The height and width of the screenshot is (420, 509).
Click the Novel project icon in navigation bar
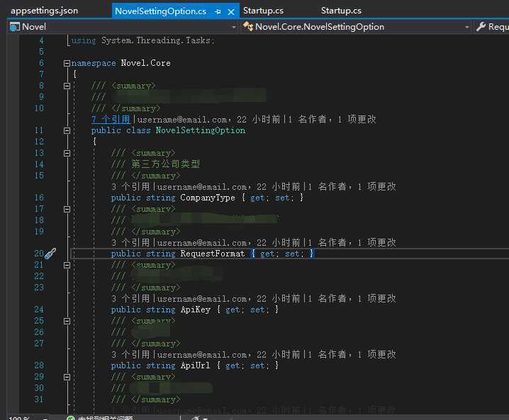[x=14, y=27]
